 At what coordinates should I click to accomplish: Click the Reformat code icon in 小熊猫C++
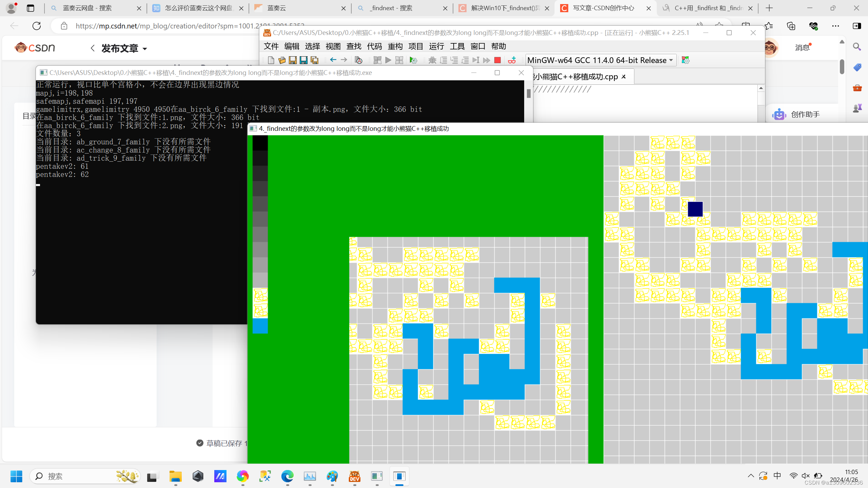click(x=358, y=60)
